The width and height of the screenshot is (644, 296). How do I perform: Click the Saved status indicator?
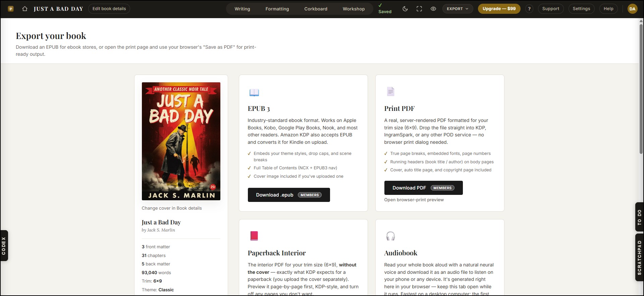point(385,9)
